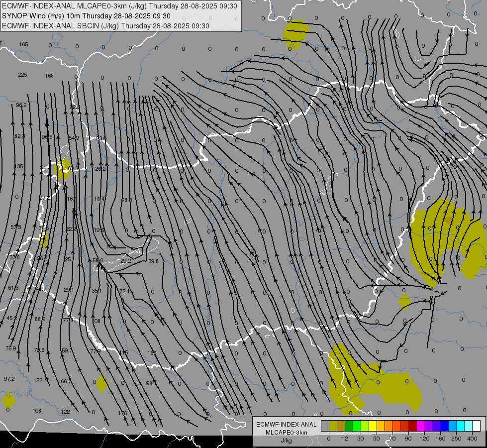Click the map value 88.2

tap(40, 319)
